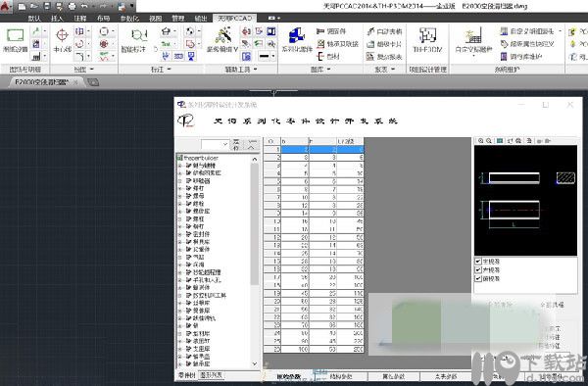Screen dimensions: 588x386
Task: Select the wavy break-line icon in 绘图 panel
Action: pos(104,57)
